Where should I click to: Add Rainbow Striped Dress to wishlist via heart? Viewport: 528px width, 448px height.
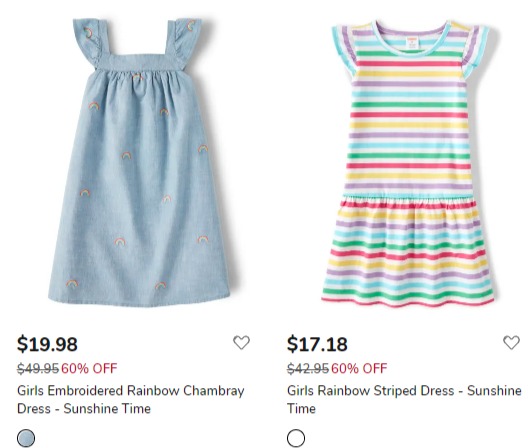click(x=511, y=343)
